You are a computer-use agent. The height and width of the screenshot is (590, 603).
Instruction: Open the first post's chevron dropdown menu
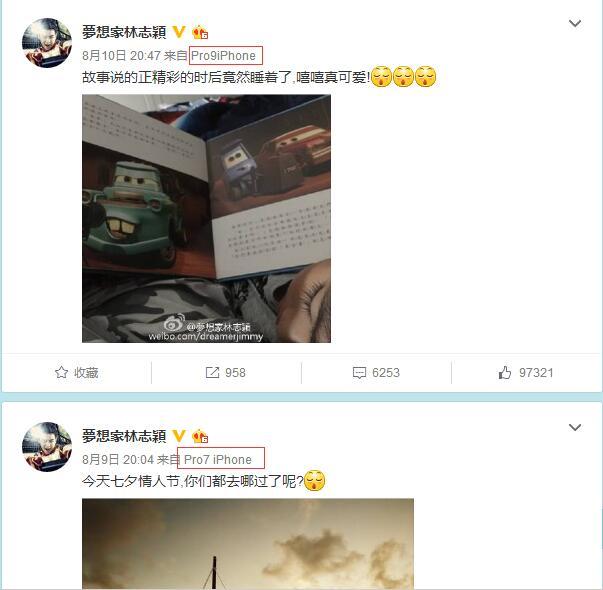pyautogui.click(x=575, y=23)
